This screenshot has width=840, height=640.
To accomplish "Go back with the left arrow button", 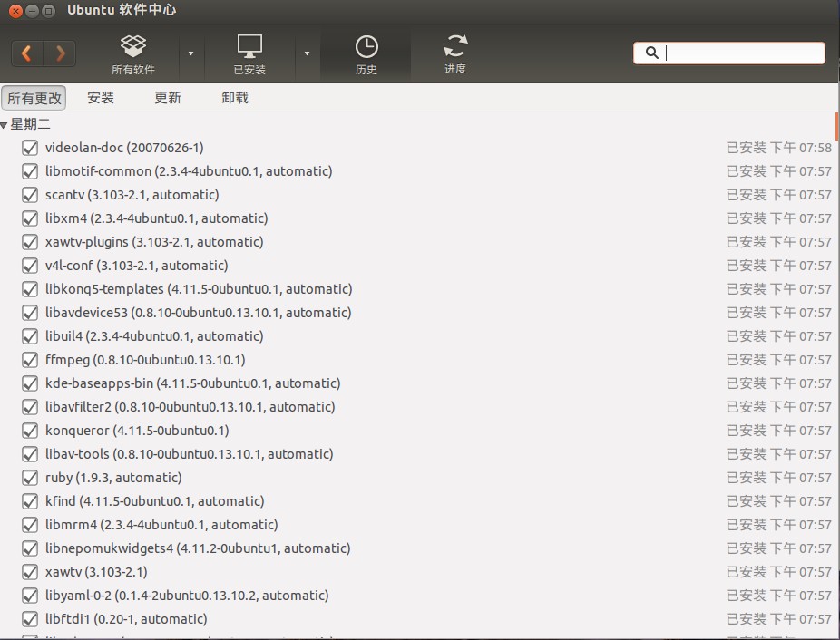I will point(27,53).
